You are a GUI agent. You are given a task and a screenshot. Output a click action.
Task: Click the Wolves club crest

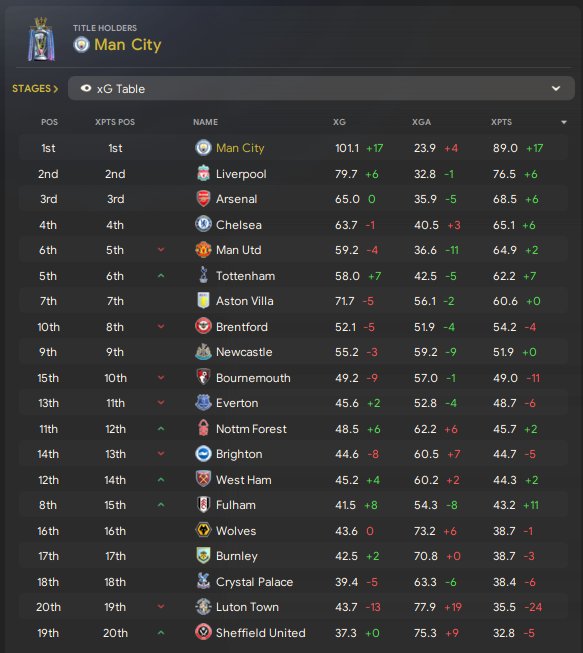(x=203, y=531)
